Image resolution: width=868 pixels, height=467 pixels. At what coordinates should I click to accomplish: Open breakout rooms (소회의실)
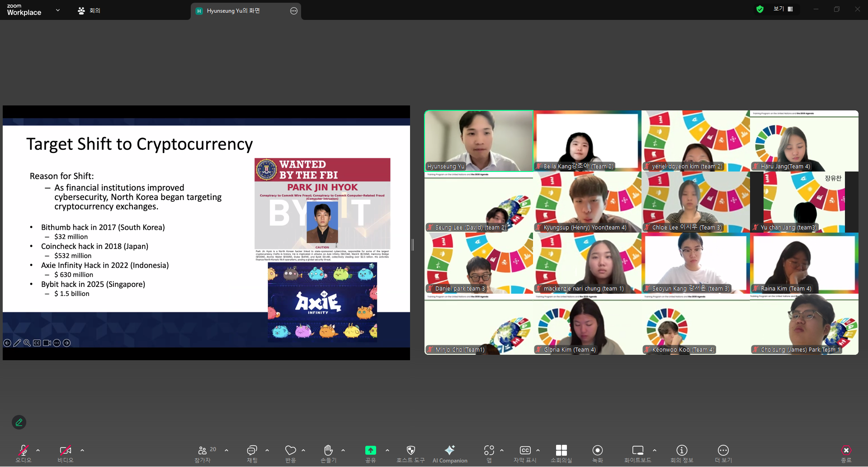click(561, 454)
